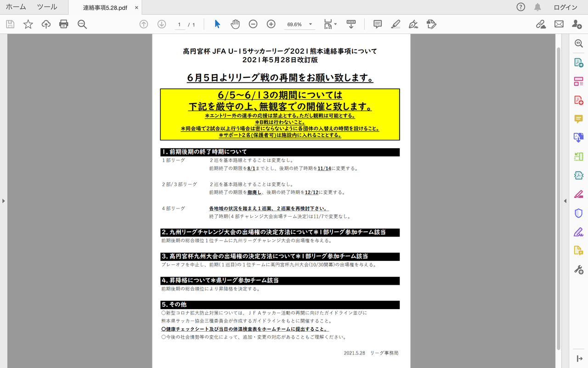Activate the hand pan tool
This screenshot has height=368, width=588.
pyautogui.click(x=235, y=24)
